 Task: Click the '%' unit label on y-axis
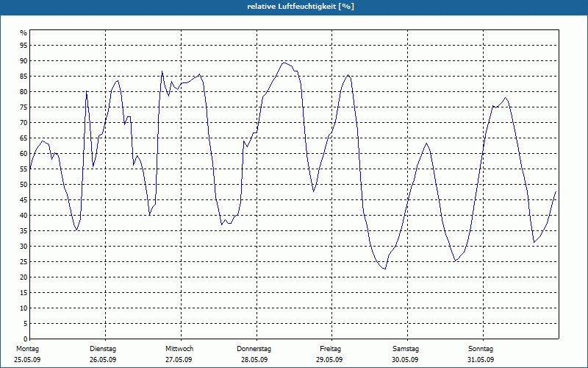click(x=24, y=33)
